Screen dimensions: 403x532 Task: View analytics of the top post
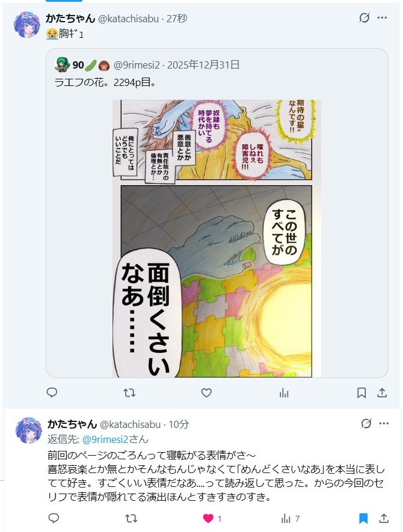[x=284, y=393]
